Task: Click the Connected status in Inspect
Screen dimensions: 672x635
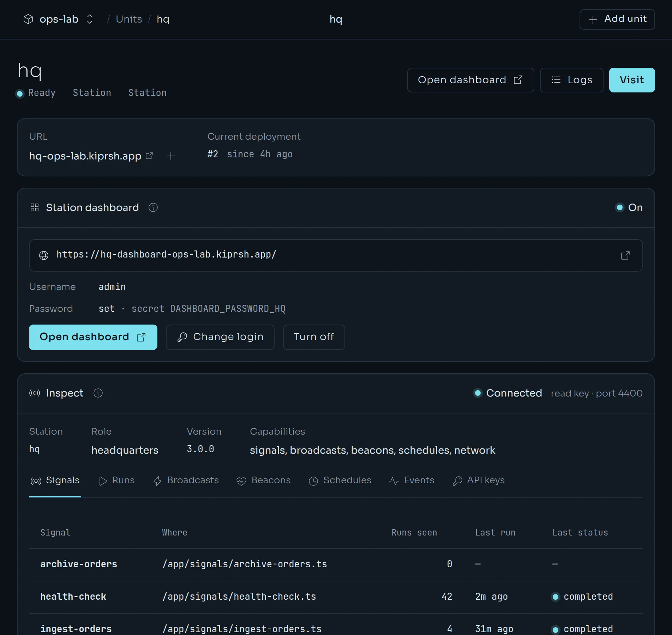Action: (508, 393)
